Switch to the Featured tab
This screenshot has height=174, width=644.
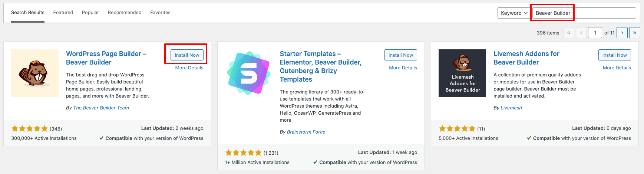pos(63,13)
